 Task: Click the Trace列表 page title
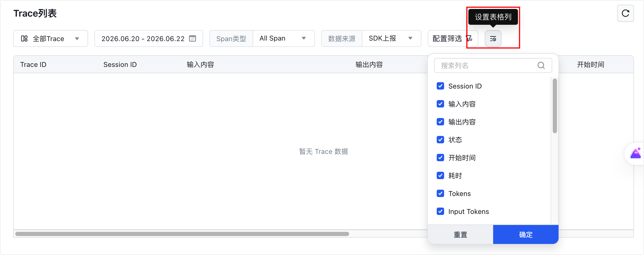pos(35,13)
